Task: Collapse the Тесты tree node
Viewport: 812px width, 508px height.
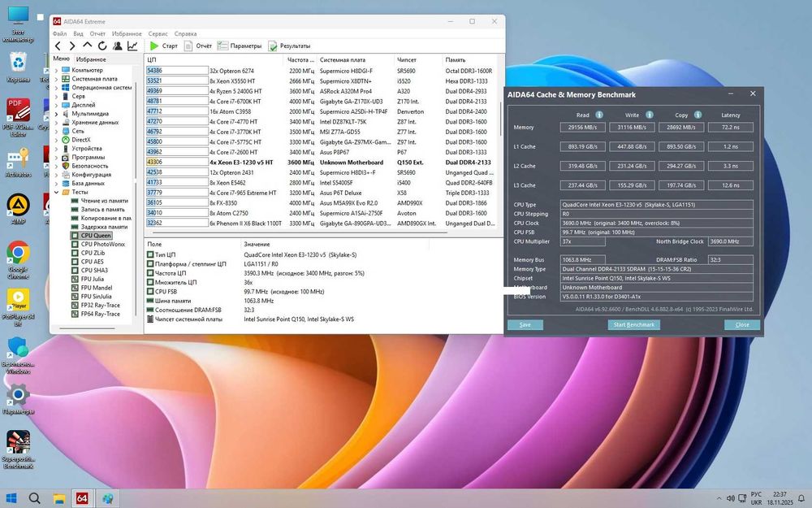Action: pyautogui.click(x=56, y=192)
